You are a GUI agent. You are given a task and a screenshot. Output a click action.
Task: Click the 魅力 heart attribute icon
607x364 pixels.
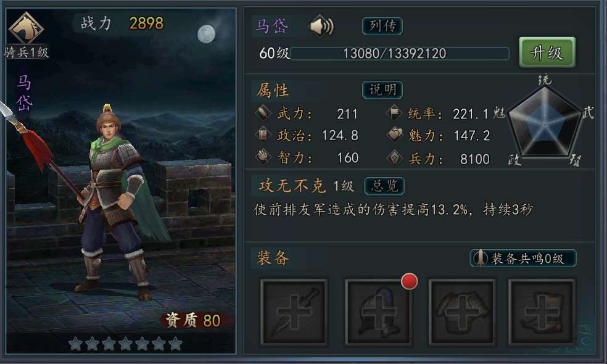tap(395, 135)
